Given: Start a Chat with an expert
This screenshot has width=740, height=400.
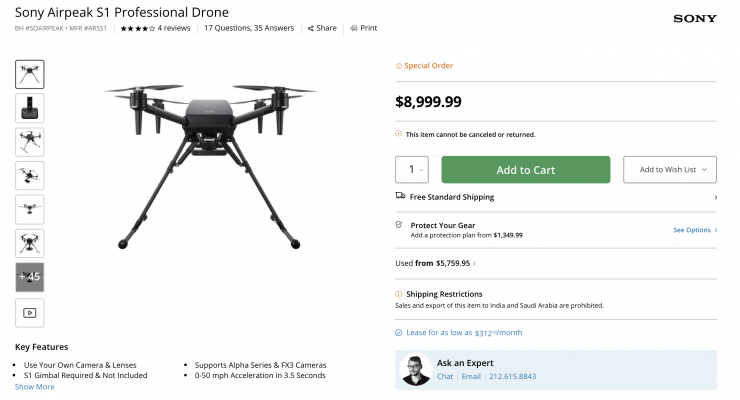Looking at the screenshot, I should [445, 376].
